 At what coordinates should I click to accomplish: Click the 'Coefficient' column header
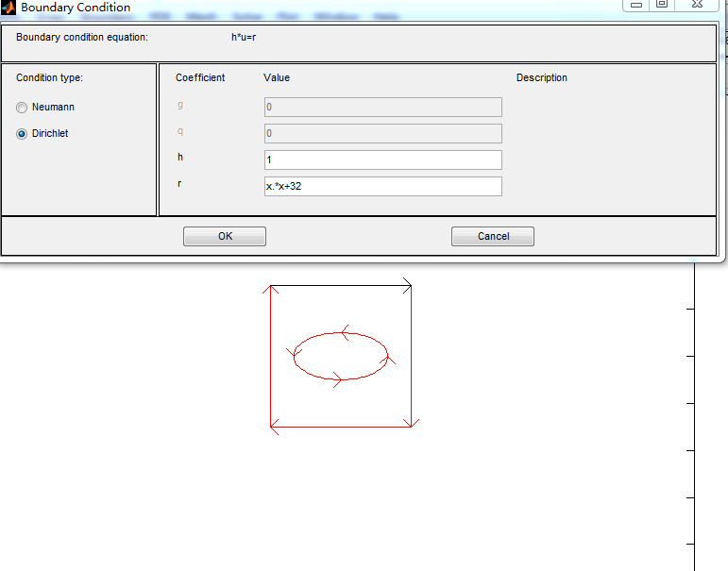click(200, 77)
